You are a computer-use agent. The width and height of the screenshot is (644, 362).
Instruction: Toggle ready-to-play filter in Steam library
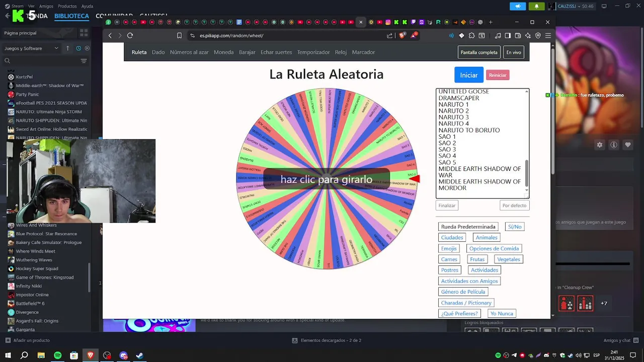[87, 48]
